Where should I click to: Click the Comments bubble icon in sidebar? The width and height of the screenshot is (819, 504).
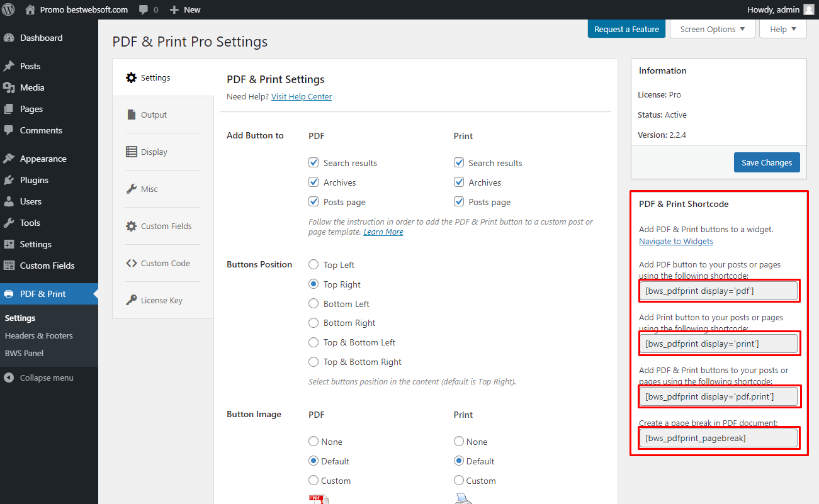pos(9,130)
